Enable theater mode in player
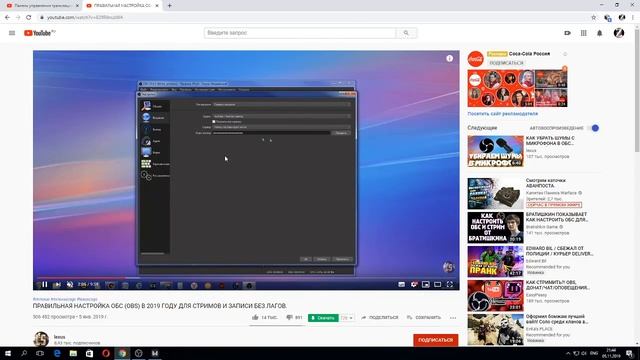Screen dimensions: 640x360 438,284
